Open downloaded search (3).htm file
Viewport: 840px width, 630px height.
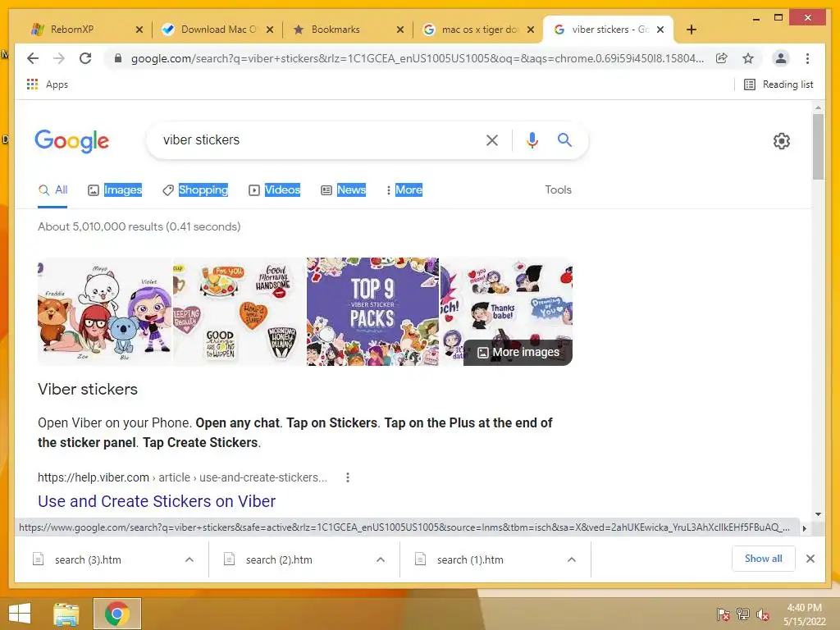pos(88,559)
